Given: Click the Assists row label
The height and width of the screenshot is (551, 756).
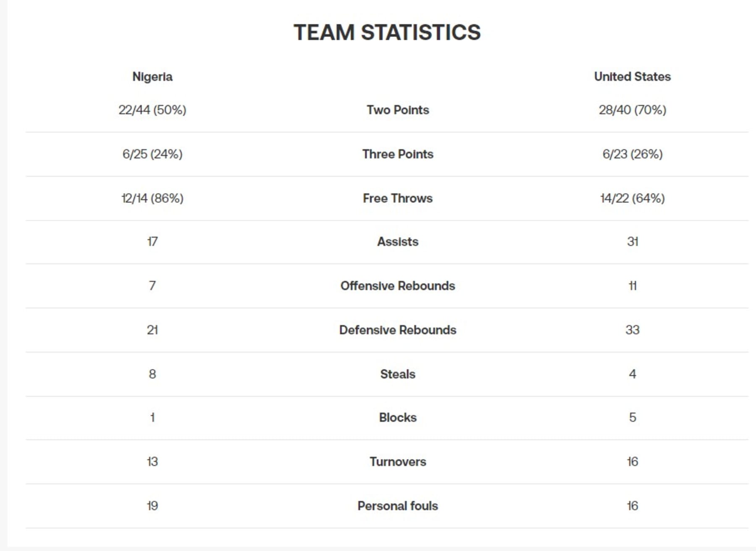Looking at the screenshot, I should point(398,241).
